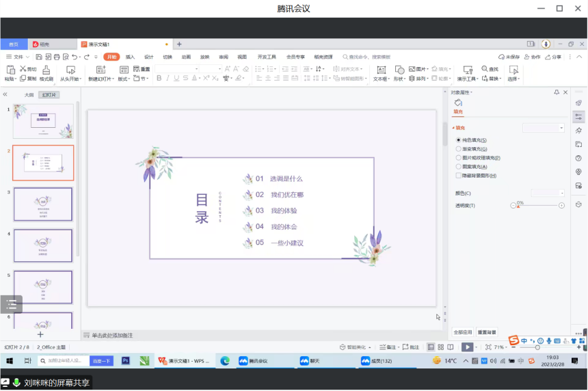Open the fill preset dropdown in panel
The image size is (588, 391).
[544, 128]
